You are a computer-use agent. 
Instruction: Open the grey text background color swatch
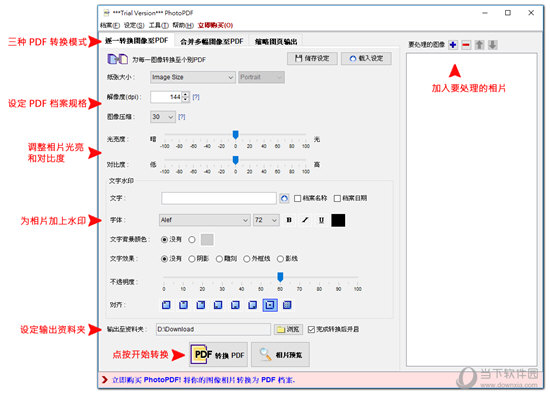point(207,240)
